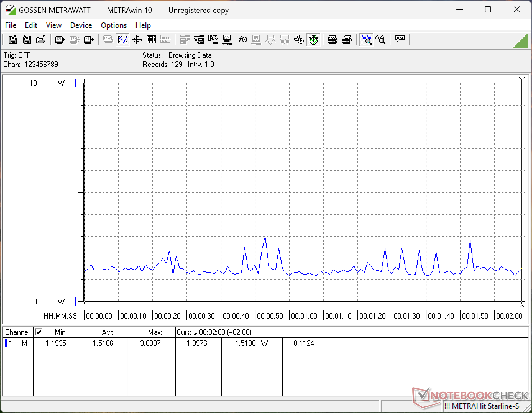
Task: Open the f(x) math function tool
Action: click(x=241, y=40)
